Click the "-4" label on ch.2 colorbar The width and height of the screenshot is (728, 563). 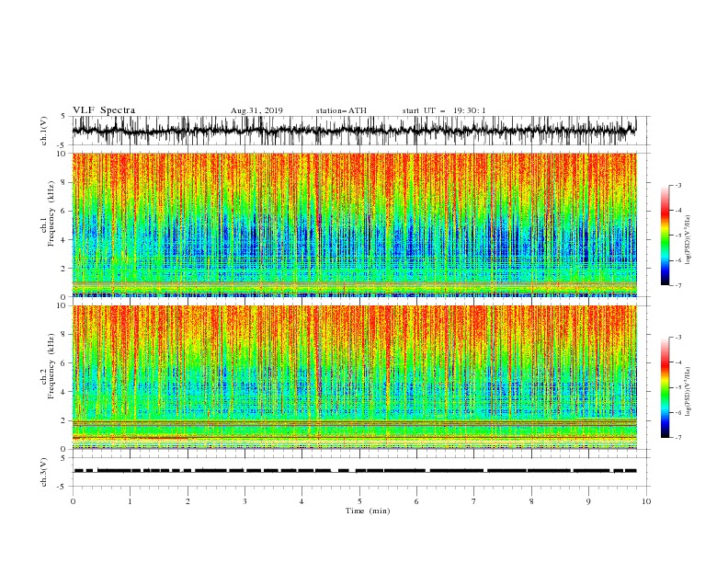(x=677, y=362)
